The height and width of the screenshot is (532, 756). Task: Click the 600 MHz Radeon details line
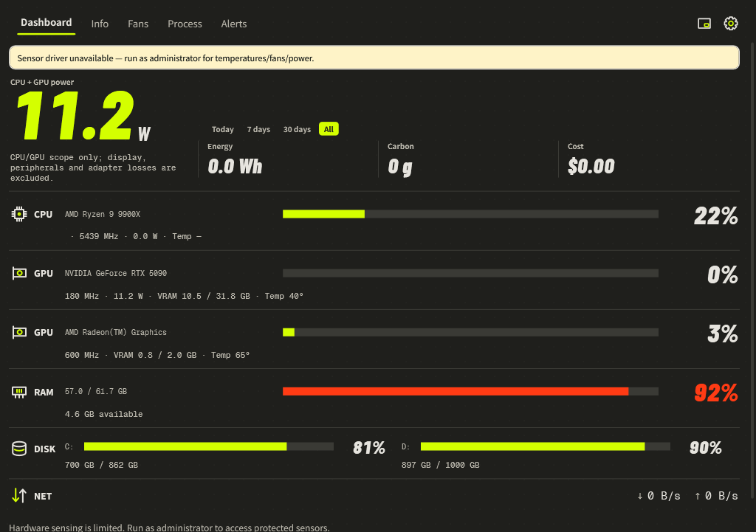[157, 355]
